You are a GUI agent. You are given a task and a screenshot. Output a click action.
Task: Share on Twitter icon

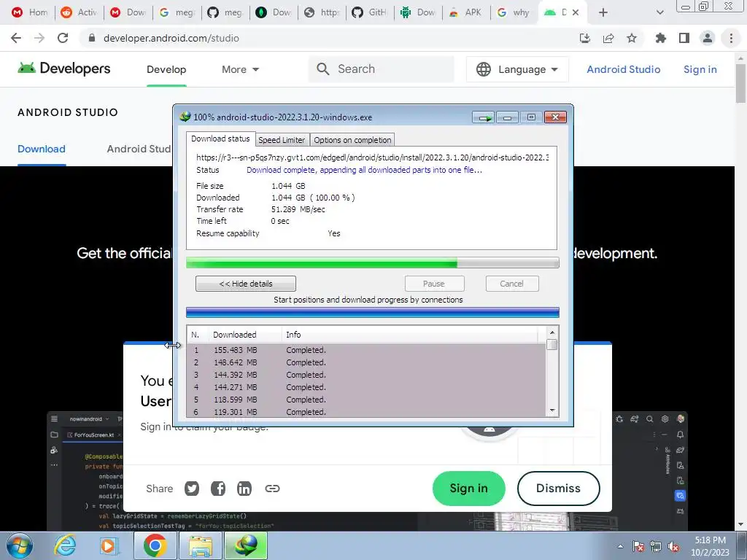(192, 488)
